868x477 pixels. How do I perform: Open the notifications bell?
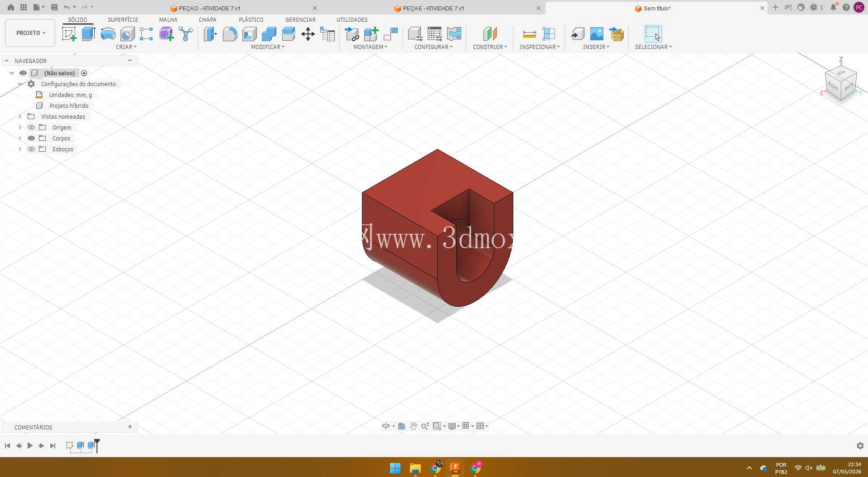pyautogui.click(x=834, y=7)
